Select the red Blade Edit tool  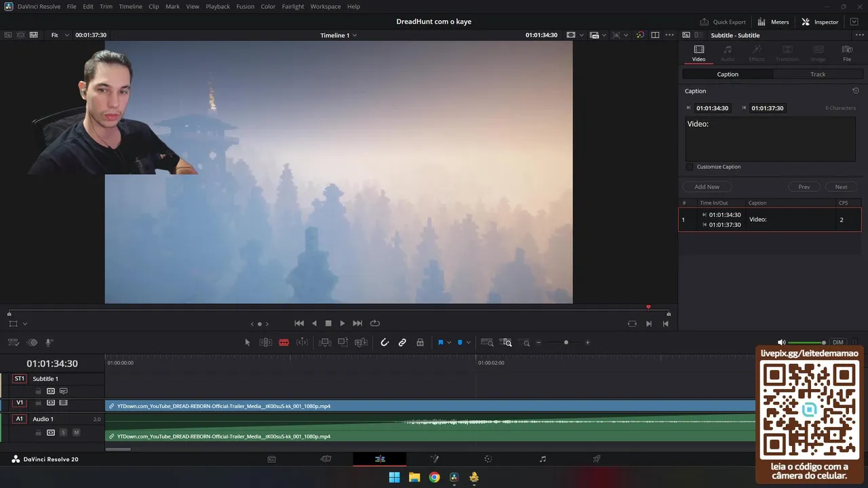(284, 342)
